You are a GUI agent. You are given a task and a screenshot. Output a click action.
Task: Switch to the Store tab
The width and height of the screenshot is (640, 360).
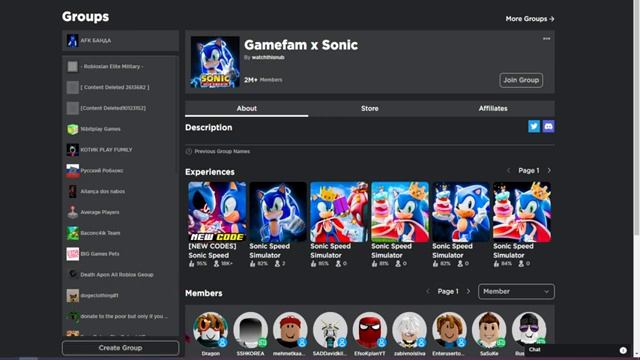[369, 109]
